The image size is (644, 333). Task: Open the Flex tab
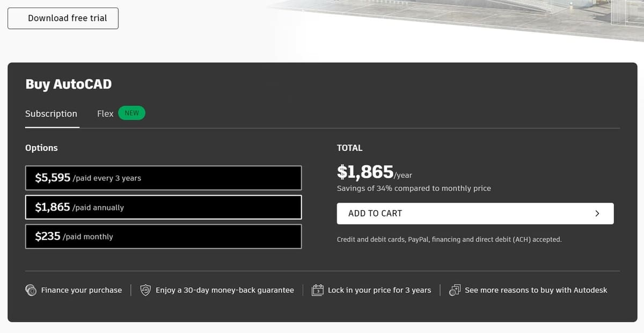click(x=105, y=114)
